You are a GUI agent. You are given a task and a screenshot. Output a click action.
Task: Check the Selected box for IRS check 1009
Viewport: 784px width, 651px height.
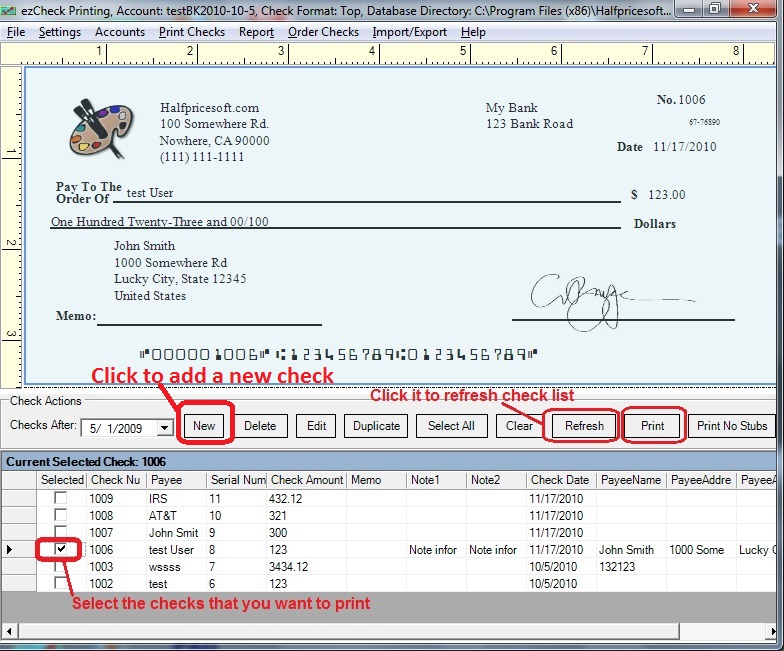tap(61, 498)
